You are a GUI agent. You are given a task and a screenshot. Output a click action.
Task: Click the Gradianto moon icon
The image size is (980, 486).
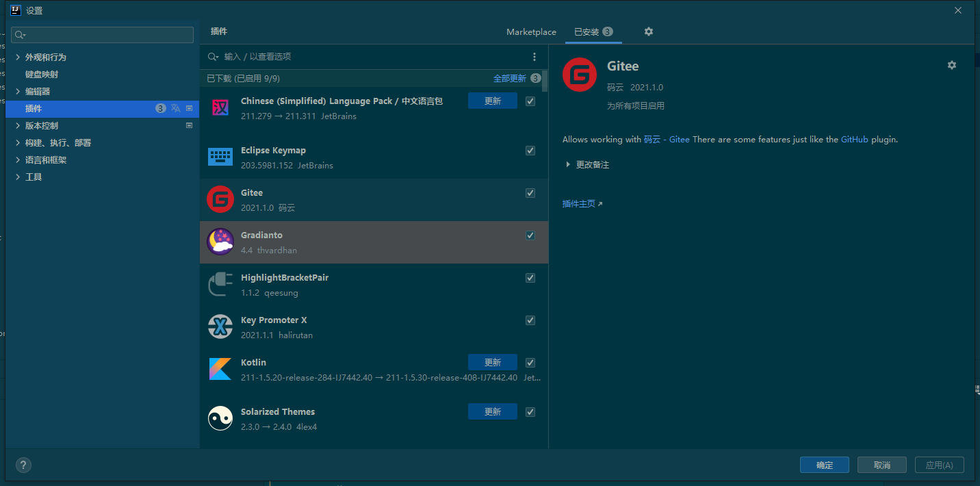pyautogui.click(x=220, y=242)
